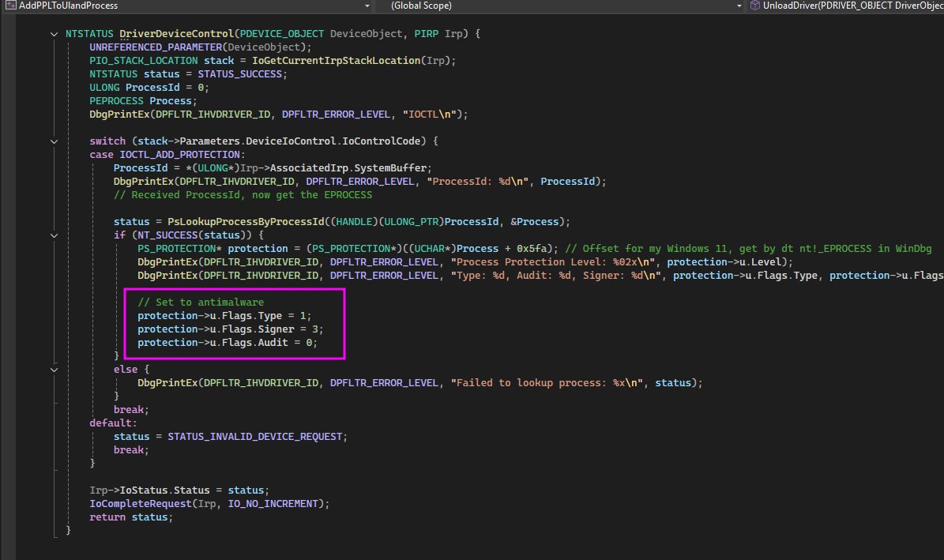Click the return status statement
Viewport: 944px width, 560px height.
[x=131, y=517]
